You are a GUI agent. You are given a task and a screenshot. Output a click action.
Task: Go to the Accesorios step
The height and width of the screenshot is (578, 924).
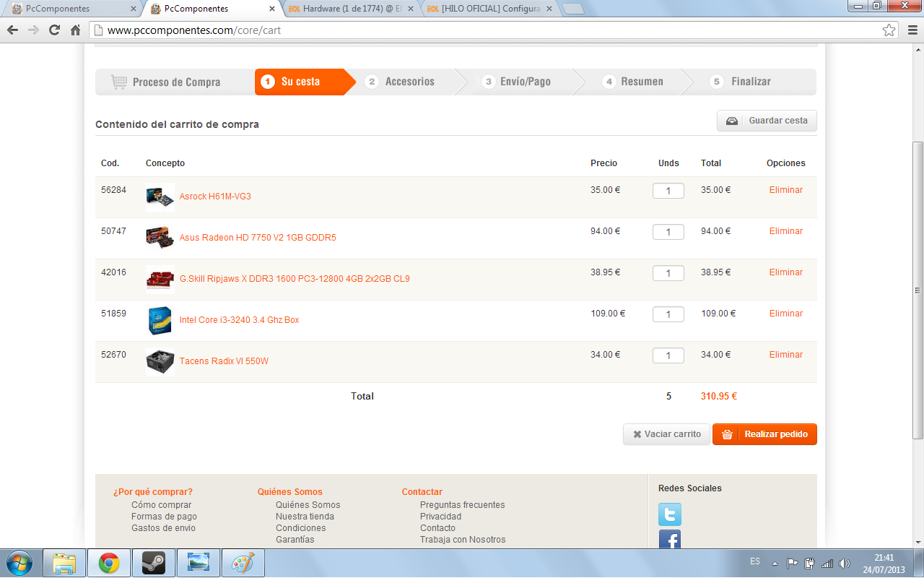pyautogui.click(x=409, y=82)
